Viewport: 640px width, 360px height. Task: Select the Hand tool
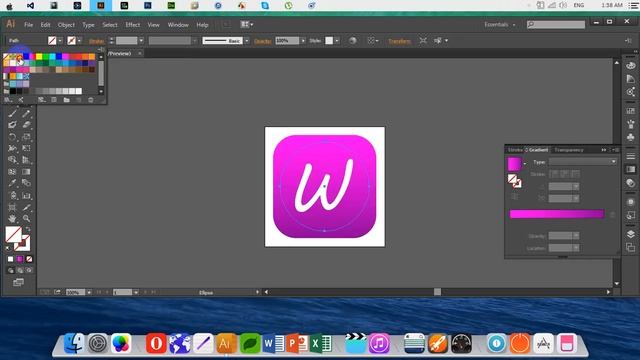coord(13,218)
